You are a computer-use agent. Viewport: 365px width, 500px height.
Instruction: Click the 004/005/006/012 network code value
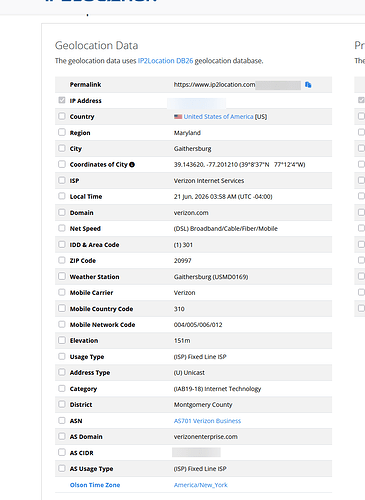pyautogui.click(x=198, y=325)
